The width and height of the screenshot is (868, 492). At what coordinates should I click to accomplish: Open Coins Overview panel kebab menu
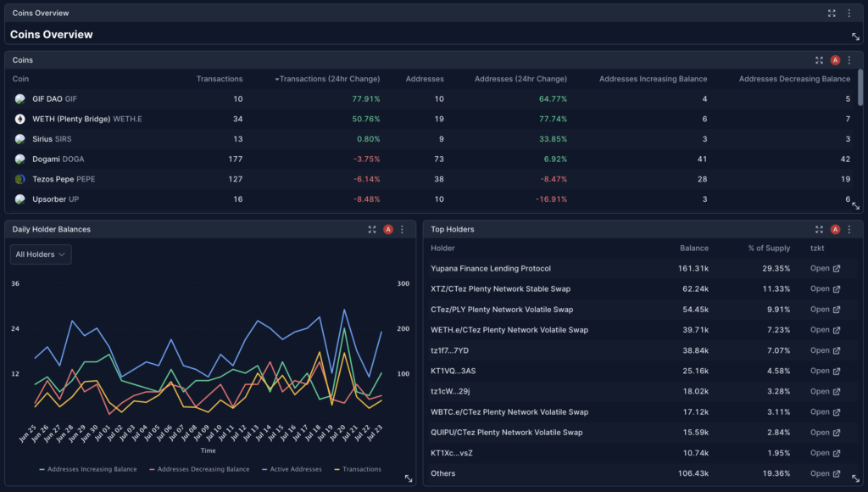[849, 13]
